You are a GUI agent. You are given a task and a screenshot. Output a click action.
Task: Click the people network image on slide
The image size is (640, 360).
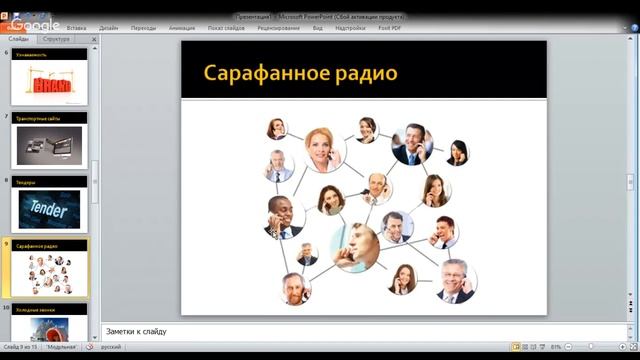pyautogui.click(x=370, y=210)
